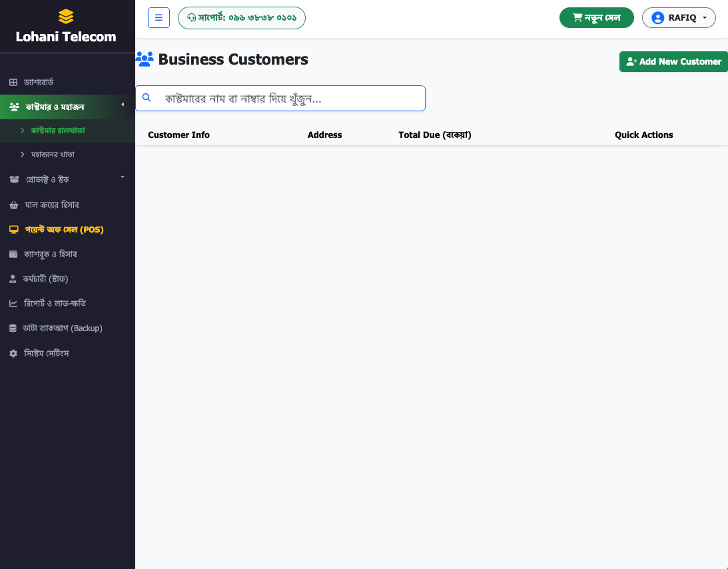
Task: Click the RAFIQ user avatar icon
Action: 657,17
